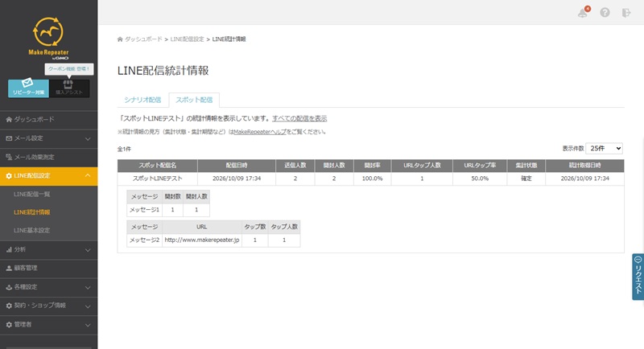Click the LINE配信統計情報 page heading
644x349 pixels.
pos(163,71)
